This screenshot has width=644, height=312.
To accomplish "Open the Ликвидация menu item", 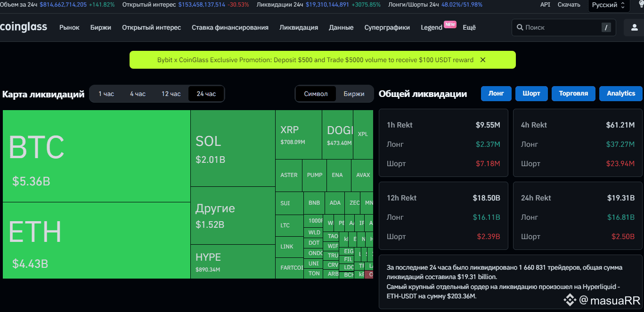I will click(299, 27).
